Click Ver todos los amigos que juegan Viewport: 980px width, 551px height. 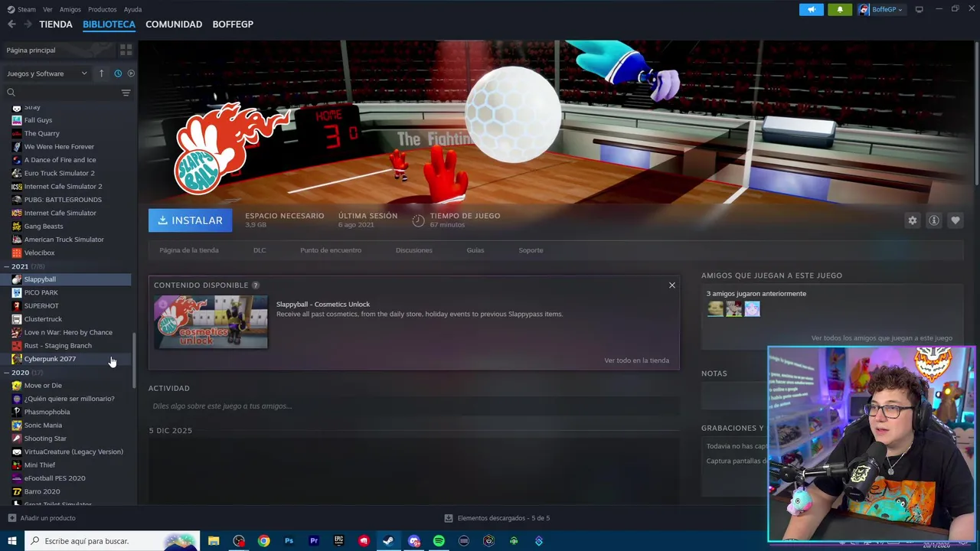882,338
